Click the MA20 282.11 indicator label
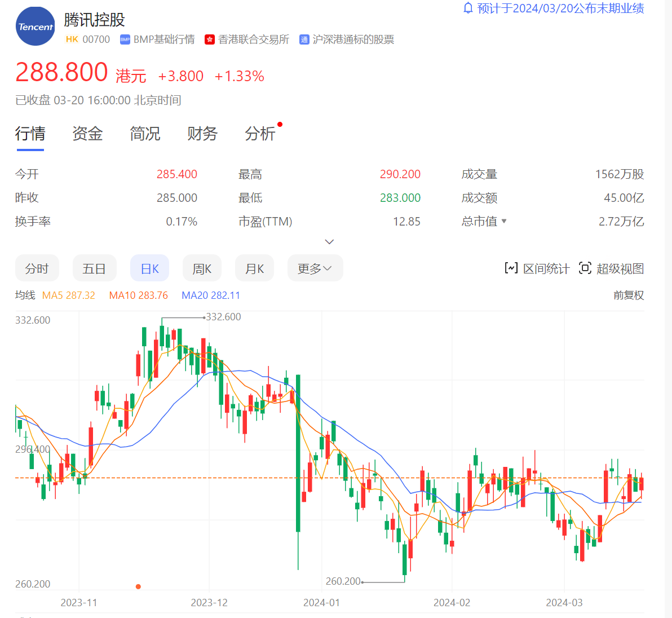 coord(211,295)
